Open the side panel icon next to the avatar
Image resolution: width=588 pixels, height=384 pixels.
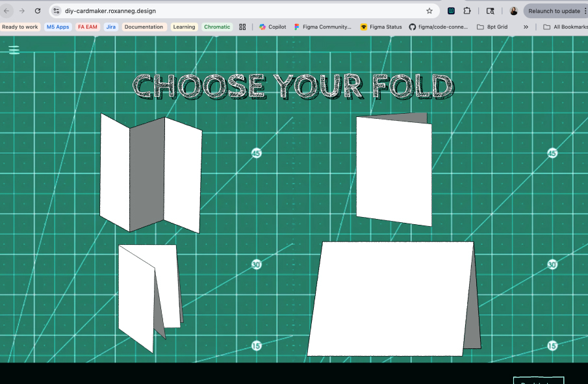click(x=491, y=10)
